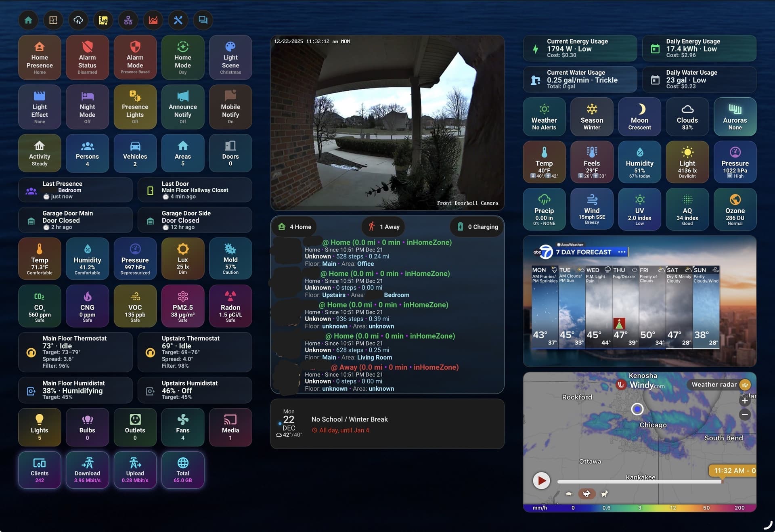Open the network view icon in top bar

point(128,20)
